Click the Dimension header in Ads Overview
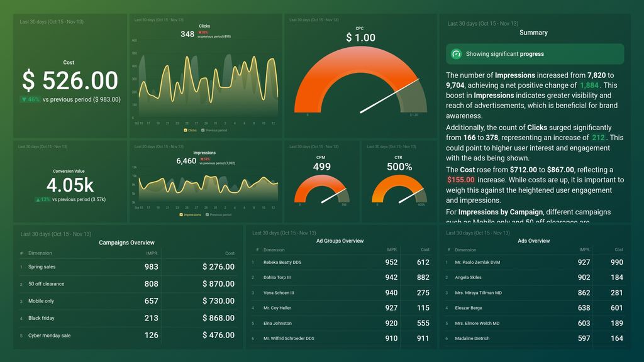Screen dimensions: 644x362 465,250
